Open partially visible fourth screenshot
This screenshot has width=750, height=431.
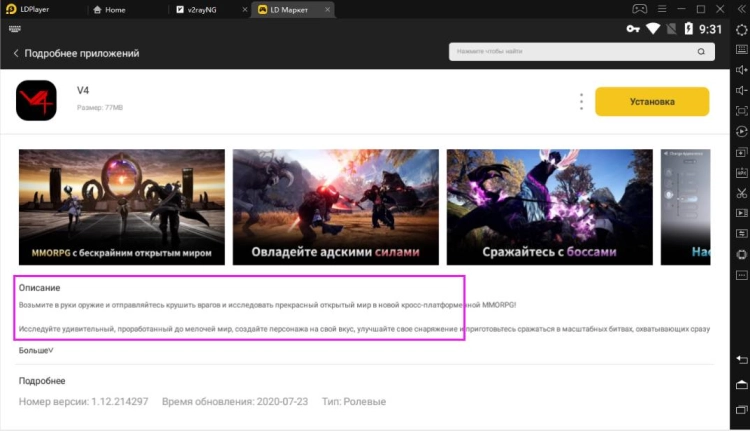pyautogui.click(x=685, y=207)
